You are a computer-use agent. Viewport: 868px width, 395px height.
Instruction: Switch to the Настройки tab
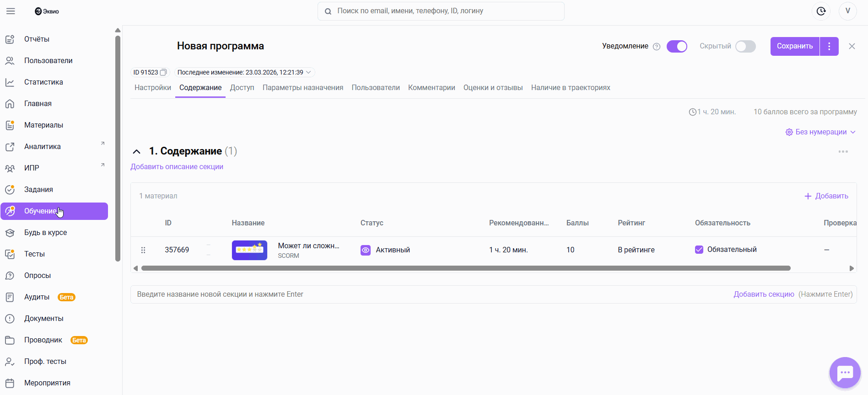click(153, 88)
